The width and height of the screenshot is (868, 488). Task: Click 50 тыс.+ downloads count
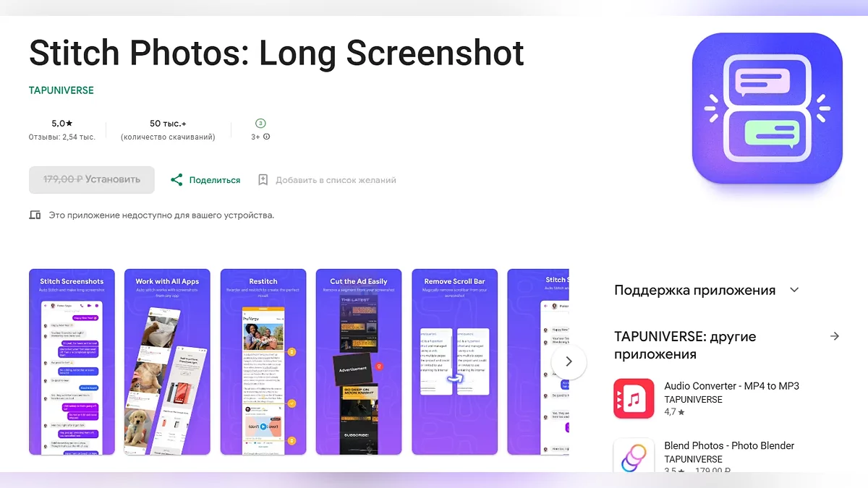168,124
